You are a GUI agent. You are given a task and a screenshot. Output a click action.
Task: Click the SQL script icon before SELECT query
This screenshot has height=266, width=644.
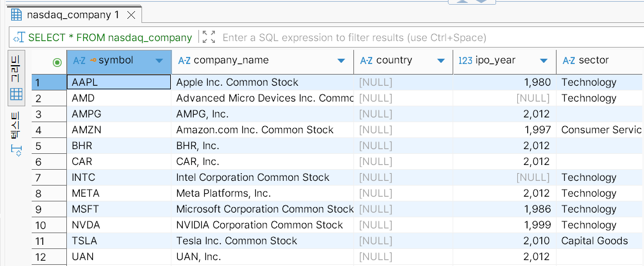[19, 38]
